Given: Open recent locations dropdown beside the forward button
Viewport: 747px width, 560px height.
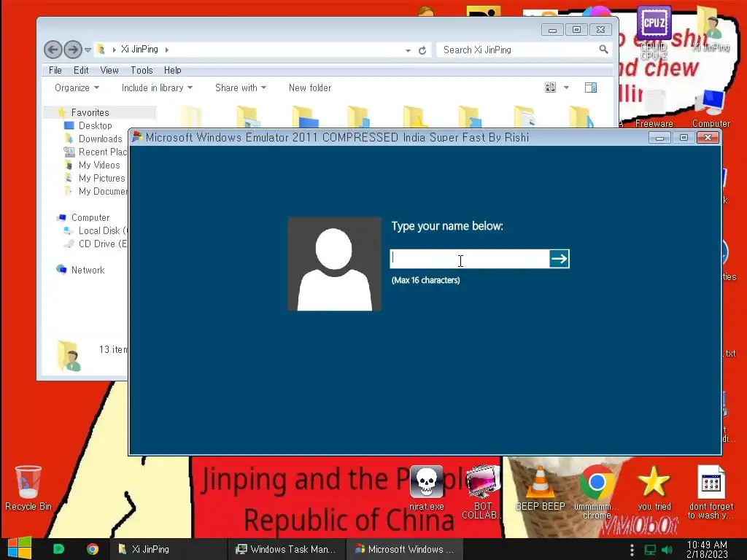Looking at the screenshot, I should (x=88, y=50).
